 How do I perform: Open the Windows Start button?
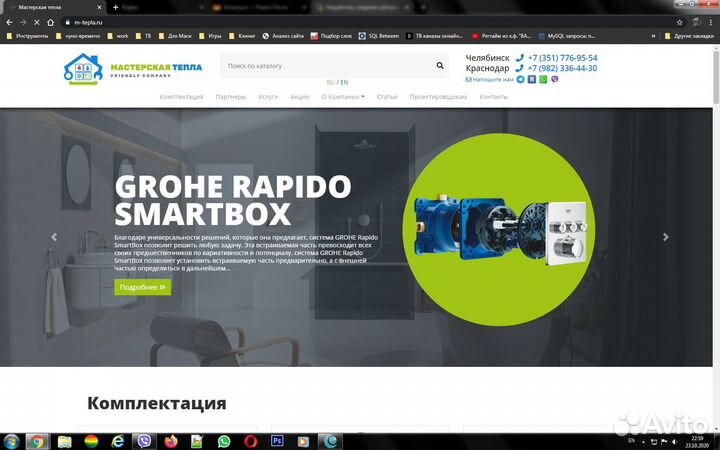(10, 442)
